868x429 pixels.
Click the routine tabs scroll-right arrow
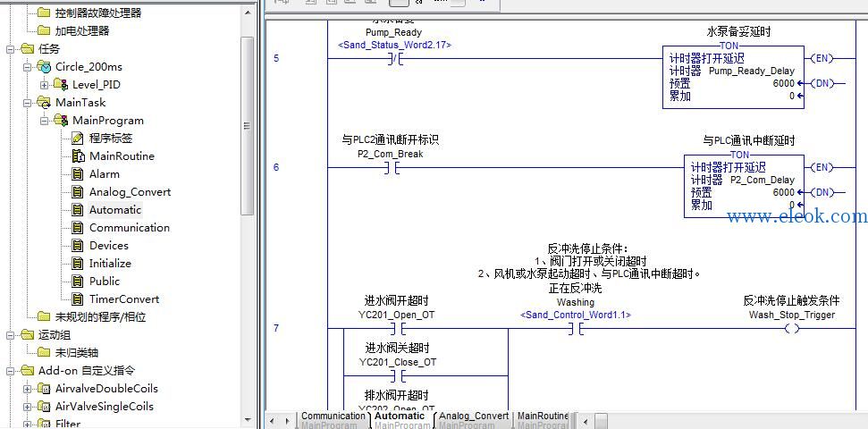tap(286, 421)
